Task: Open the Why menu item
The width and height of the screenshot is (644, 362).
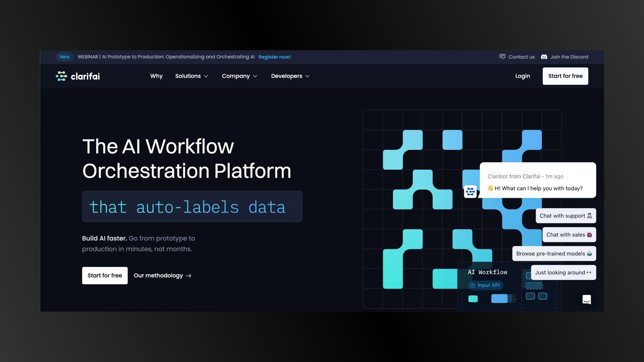Action: tap(156, 76)
